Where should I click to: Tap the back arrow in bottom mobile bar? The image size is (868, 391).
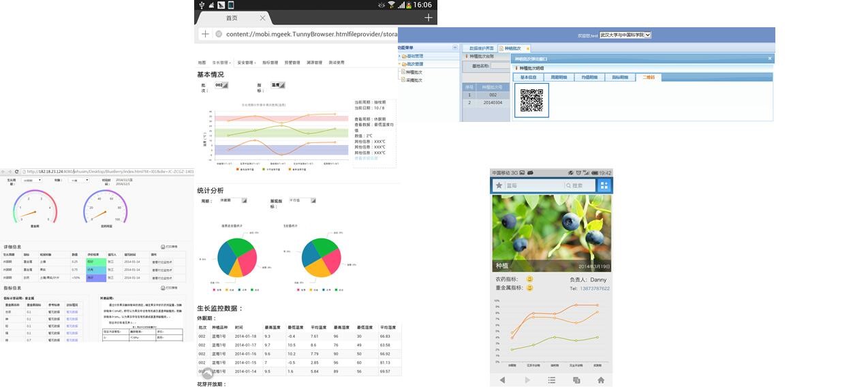[x=502, y=380]
